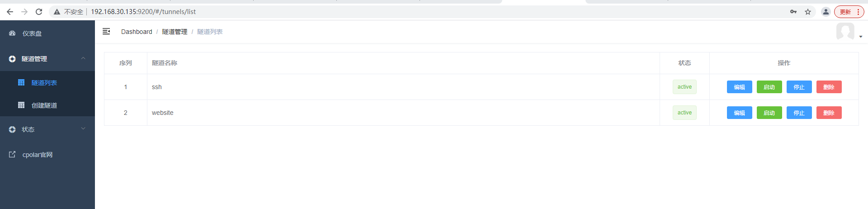868x209 pixels.
Task: Collapse the 隧道管理 menu chevron
Action: pos(83,58)
